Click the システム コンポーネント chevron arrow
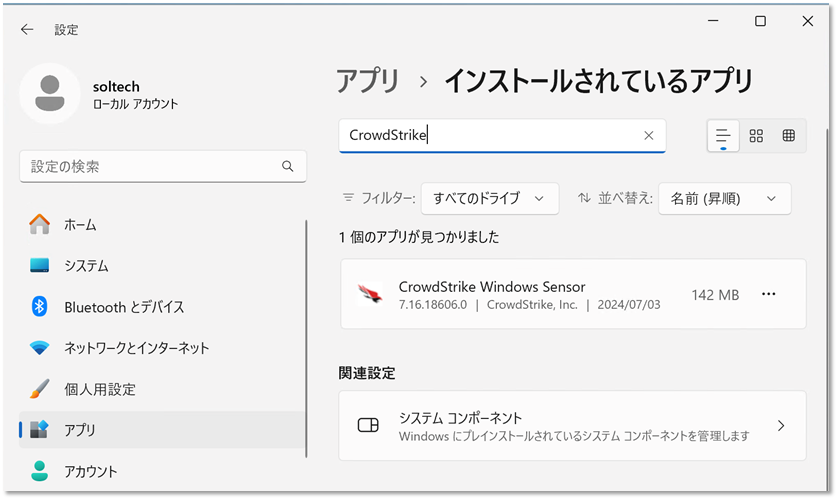The height and width of the screenshot is (500, 838). [x=781, y=426]
